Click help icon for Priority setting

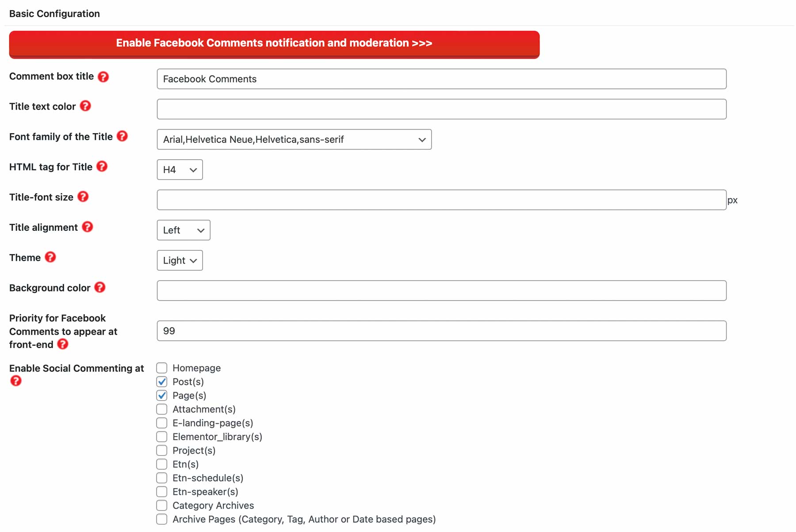[63, 344]
